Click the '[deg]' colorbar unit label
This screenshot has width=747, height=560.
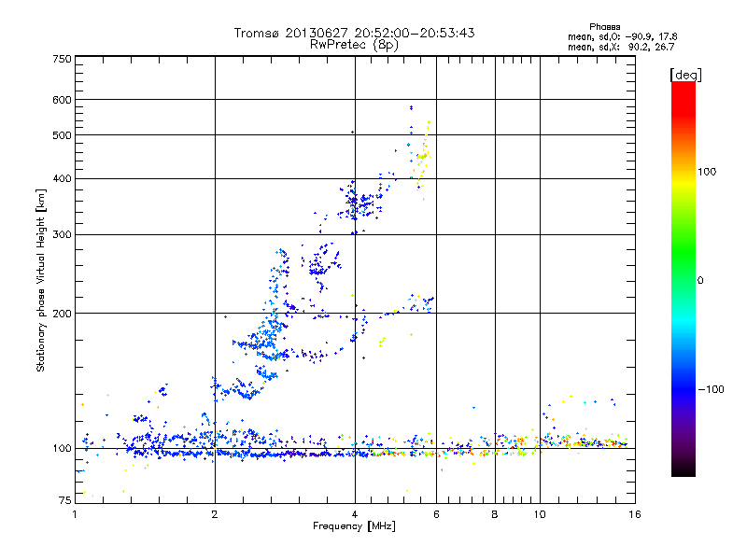(x=685, y=75)
